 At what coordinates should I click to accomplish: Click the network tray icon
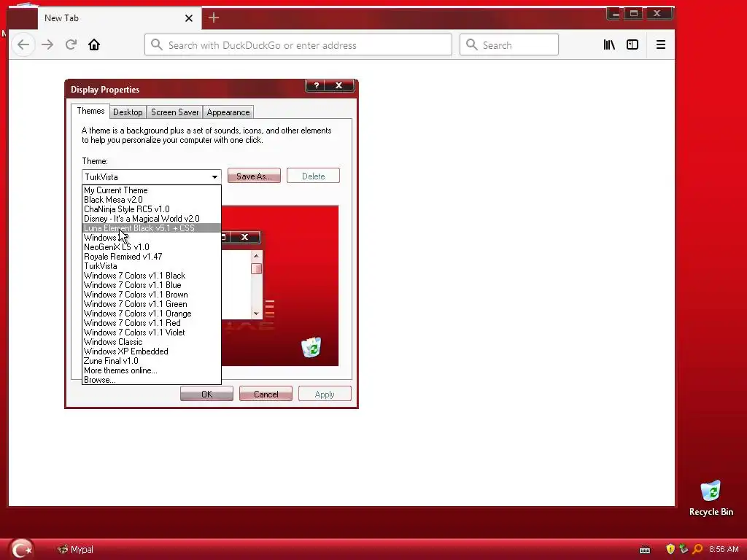(x=684, y=549)
